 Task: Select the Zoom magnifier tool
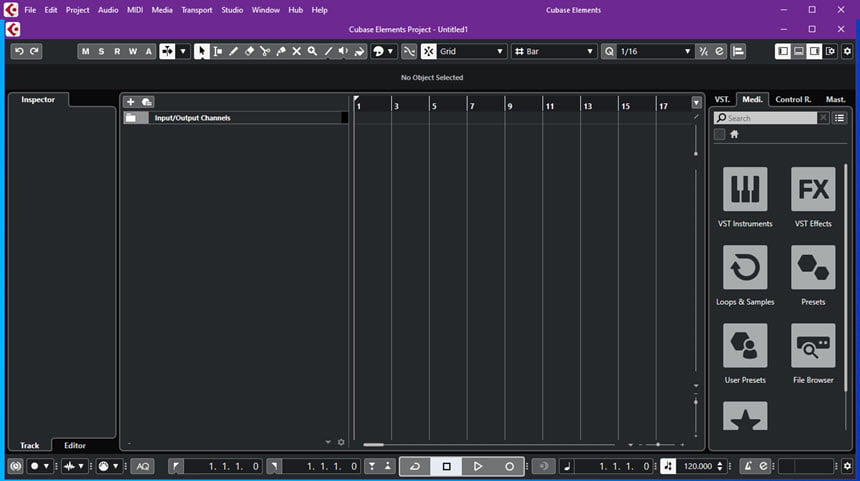click(312, 52)
